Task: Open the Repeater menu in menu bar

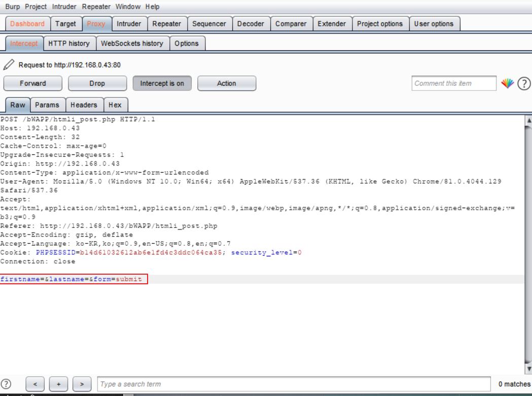Action: tap(96, 7)
